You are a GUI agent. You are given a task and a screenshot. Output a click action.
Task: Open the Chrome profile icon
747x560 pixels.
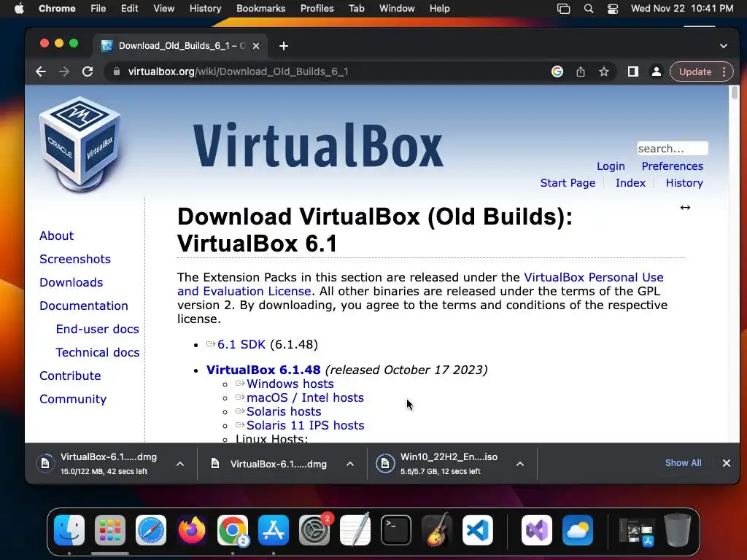click(656, 72)
